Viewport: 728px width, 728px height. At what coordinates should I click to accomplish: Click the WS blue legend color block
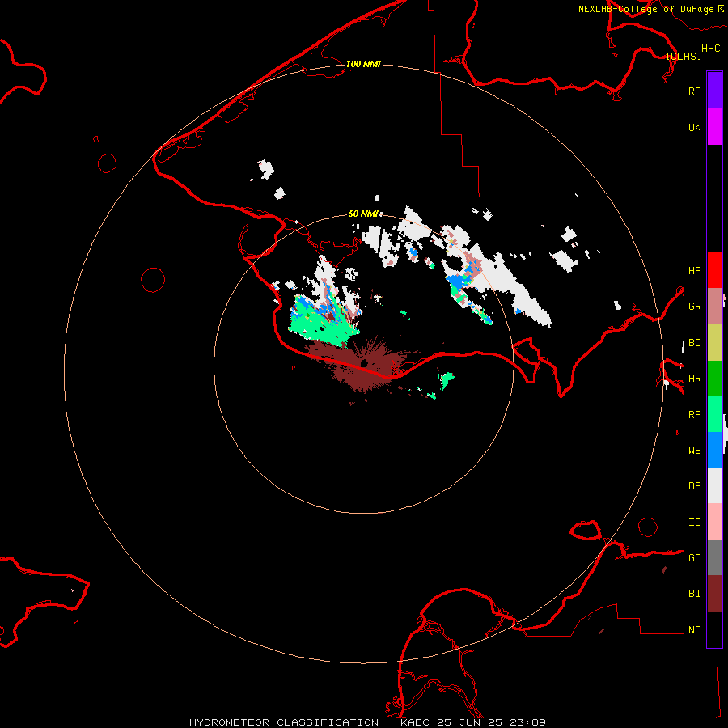(x=714, y=450)
